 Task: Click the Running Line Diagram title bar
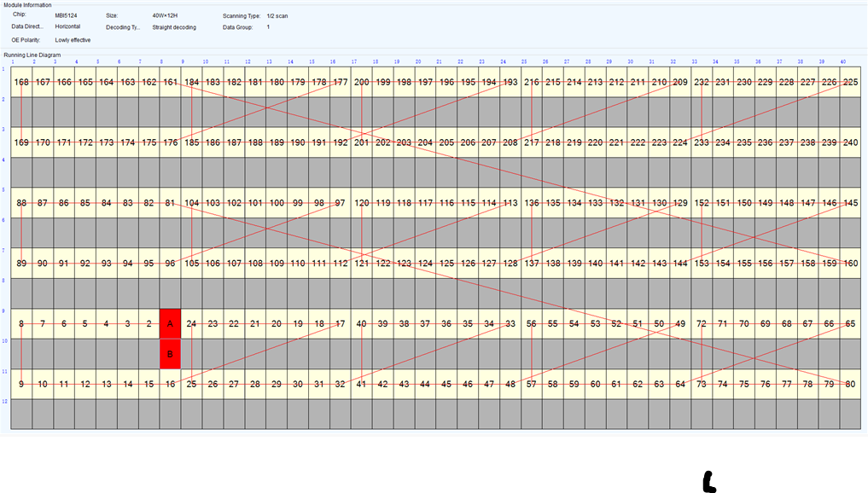(34, 53)
